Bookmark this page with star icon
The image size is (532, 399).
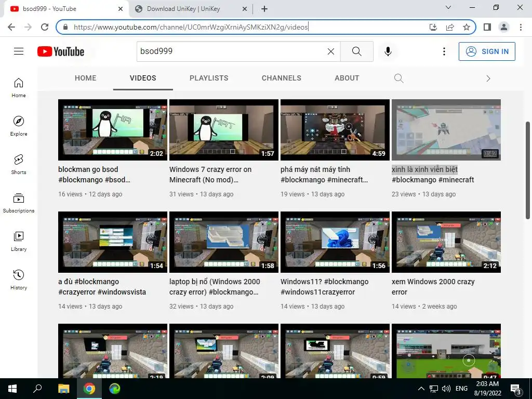(x=467, y=27)
